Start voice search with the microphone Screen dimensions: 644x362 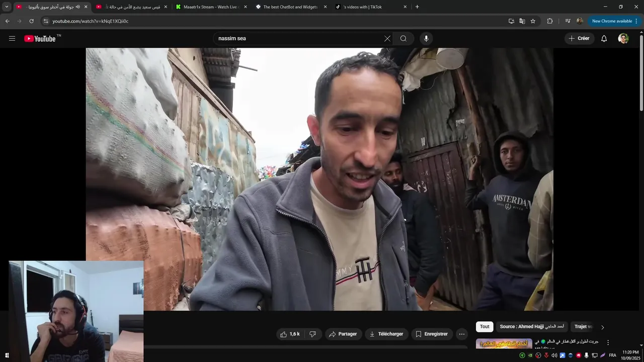click(x=426, y=39)
